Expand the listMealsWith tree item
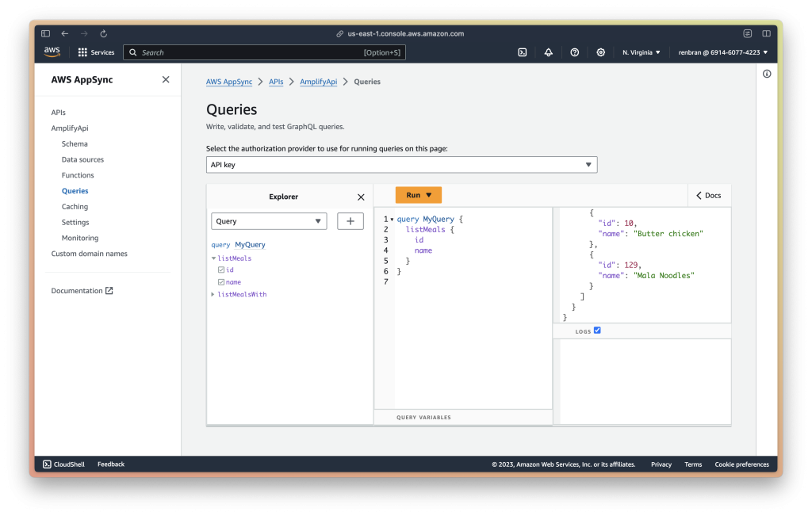Image resolution: width=812 pixels, height=516 pixels. [x=212, y=293]
